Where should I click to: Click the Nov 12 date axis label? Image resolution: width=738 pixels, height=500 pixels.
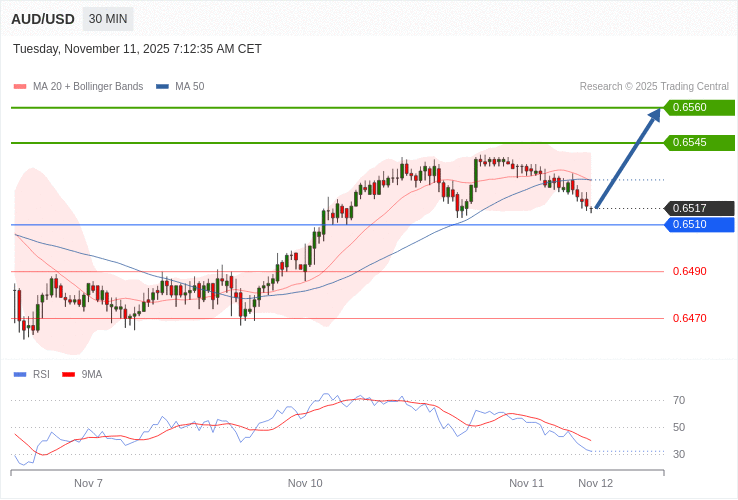[596, 483]
